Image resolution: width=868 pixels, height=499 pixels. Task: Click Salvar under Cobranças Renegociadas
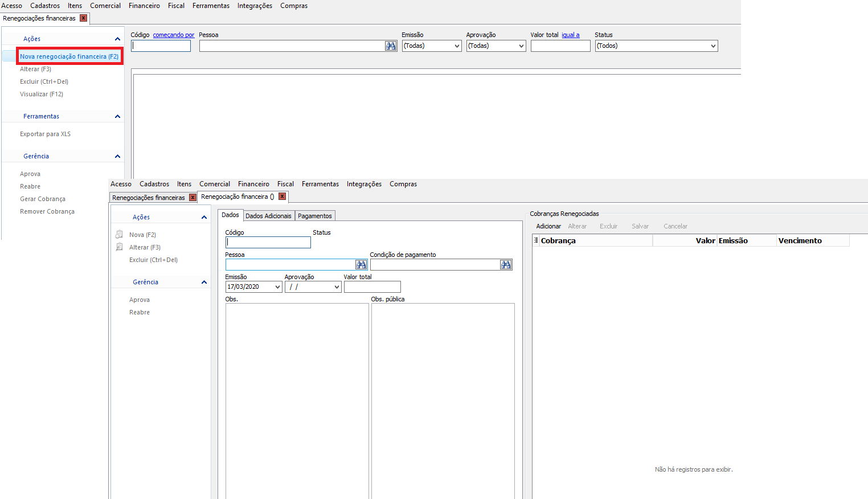[x=640, y=226]
